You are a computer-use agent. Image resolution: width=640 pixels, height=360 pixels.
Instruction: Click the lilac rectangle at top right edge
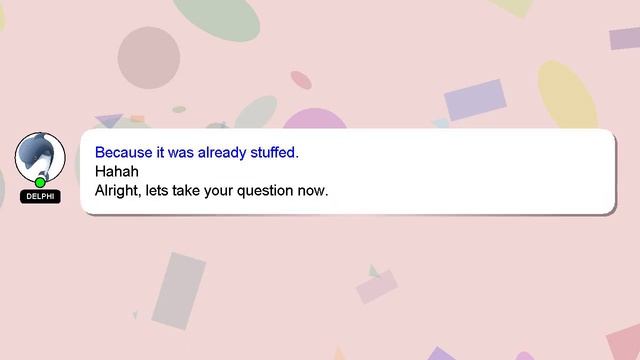click(625, 38)
